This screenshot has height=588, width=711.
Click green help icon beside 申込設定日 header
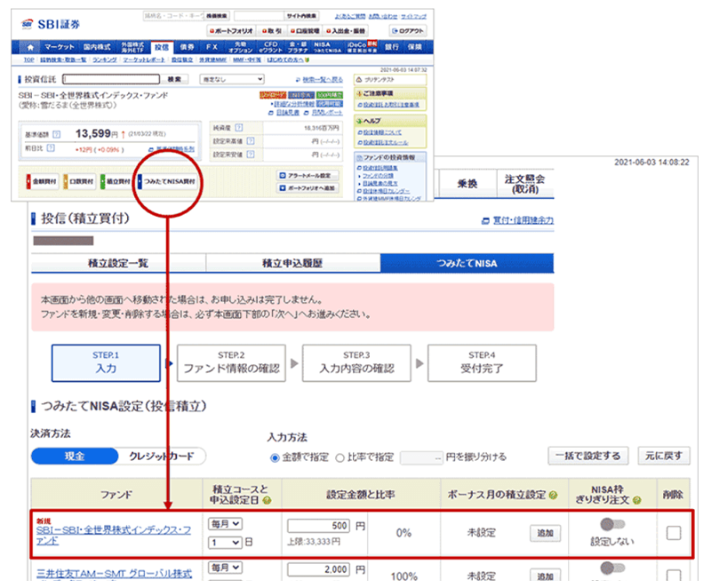(268, 500)
